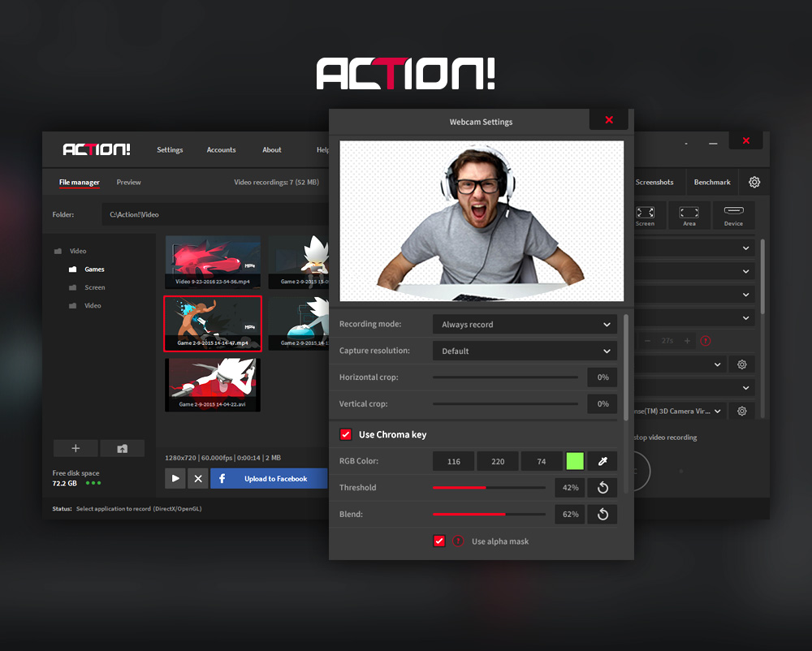Disable the Use alpha mask checkbox
812x651 pixels.
(439, 541)
